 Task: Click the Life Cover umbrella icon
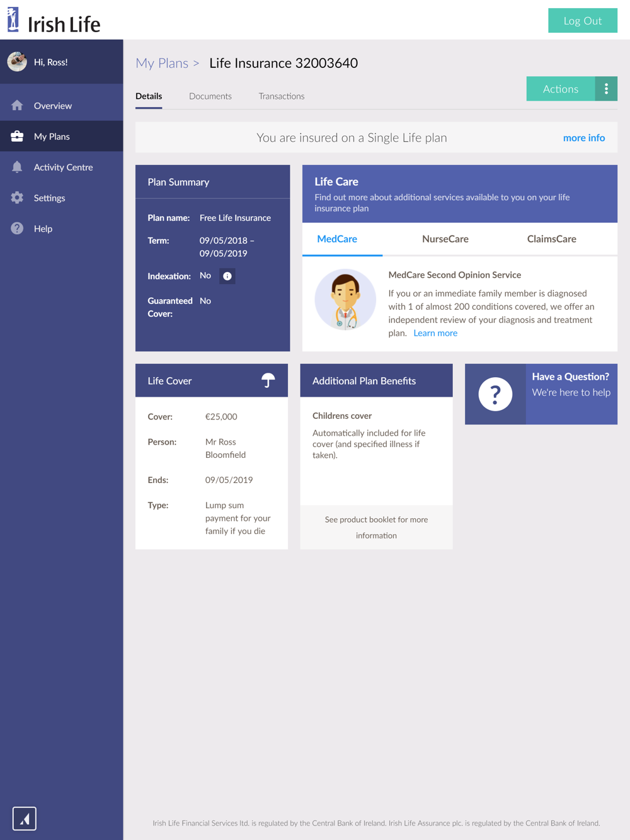click(x=268, y=380)
